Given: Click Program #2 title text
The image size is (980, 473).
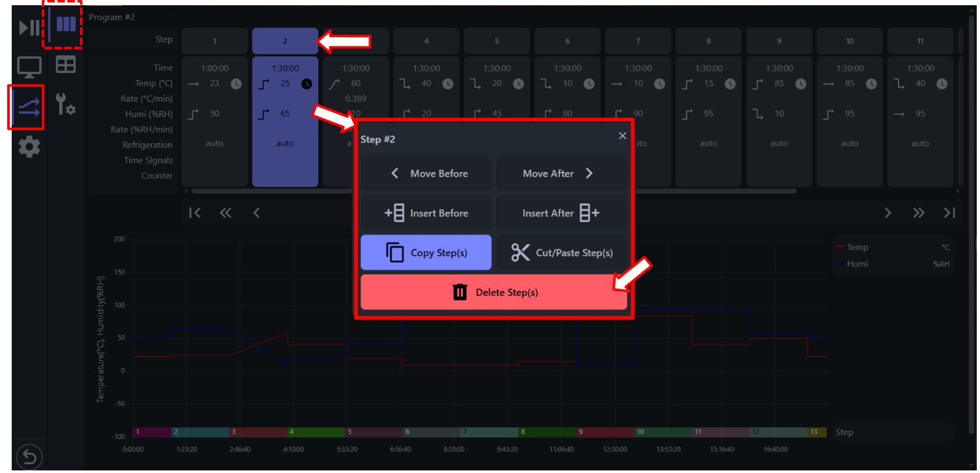Looking at the screenshot, I should [x=111, y=17].
